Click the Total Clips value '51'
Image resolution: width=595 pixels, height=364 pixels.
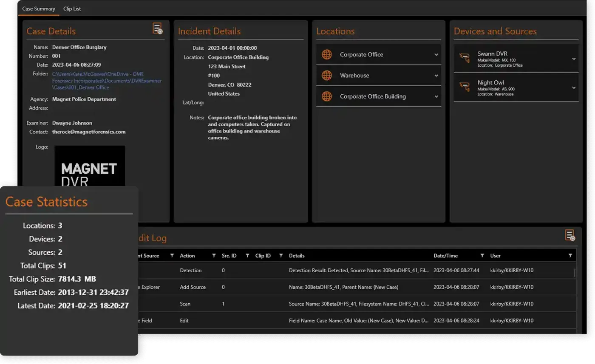click(x=62, y=266)
